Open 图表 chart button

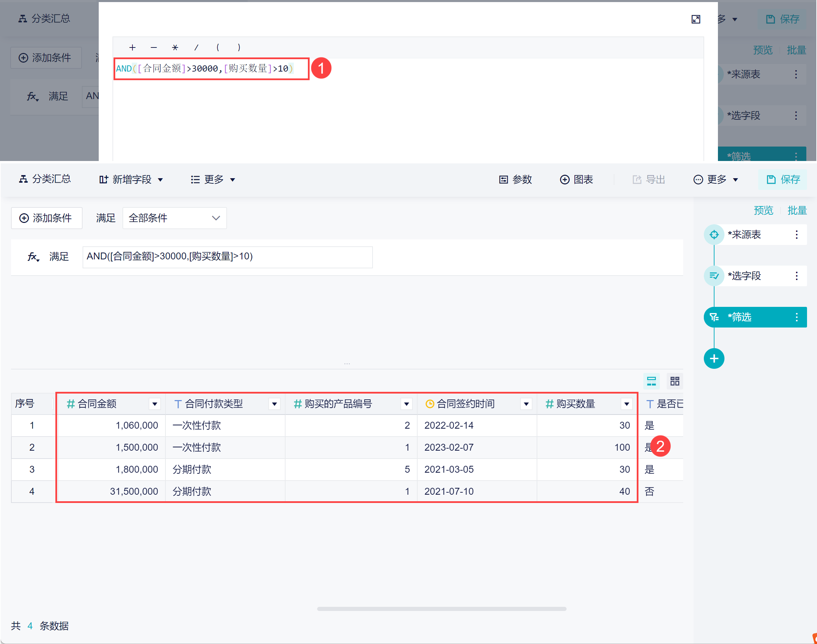576,180
